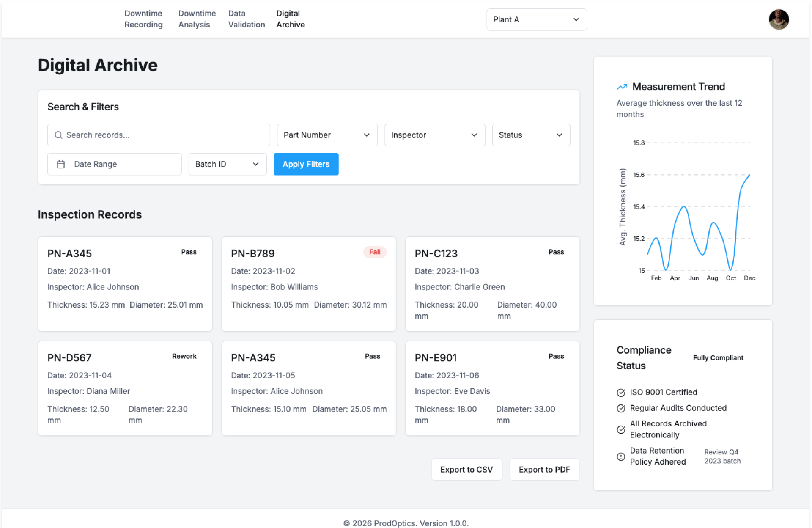Open the Downtime Analysis tab
This screenshot has height=528, width=812.
point(197,19)
